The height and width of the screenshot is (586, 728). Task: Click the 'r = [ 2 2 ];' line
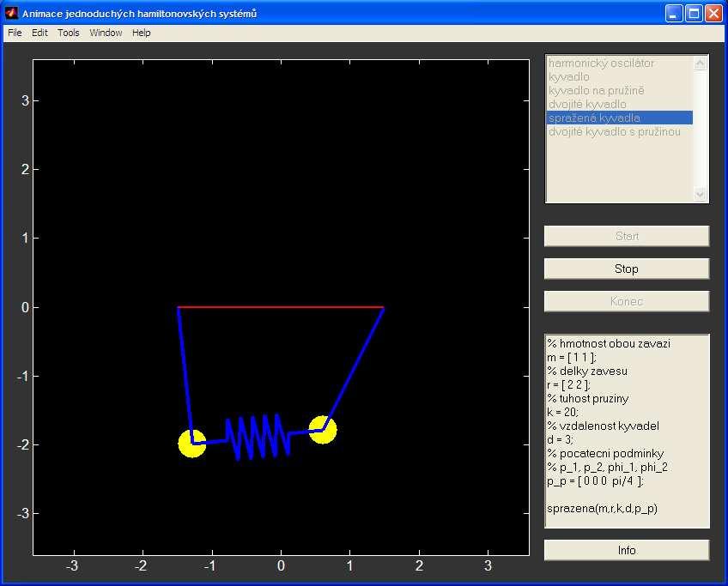tap(568, 384)
